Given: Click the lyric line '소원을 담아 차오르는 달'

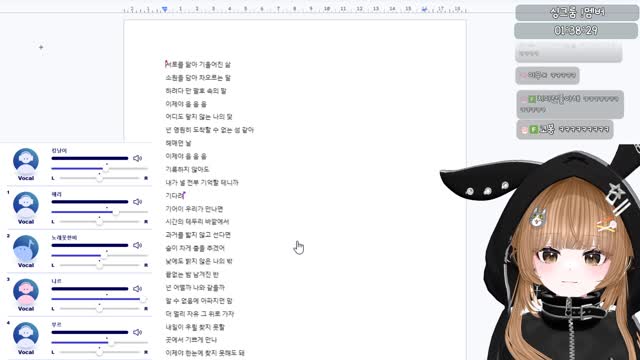Looking at the screenshot, I should pyautogui.click(x=198, y=78).
